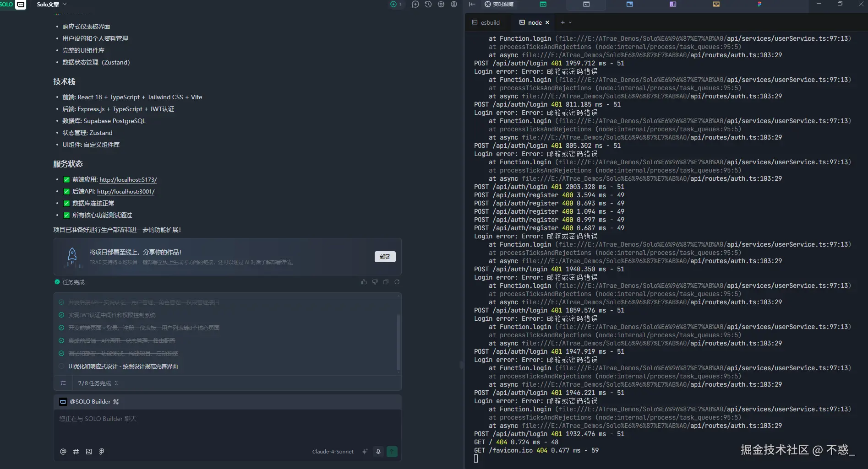Toggle the 集成前后端 task check circle

(x=61, y=340)
